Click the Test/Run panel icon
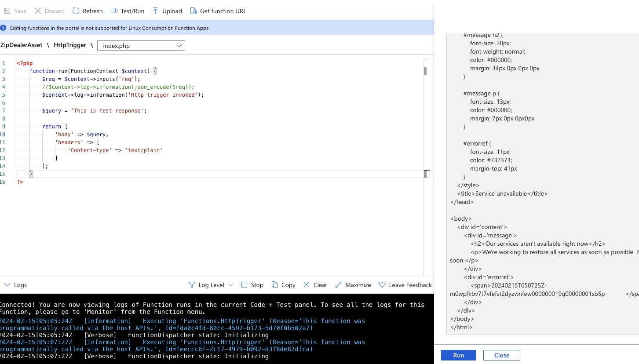The height and width of the screenshot is (364, 639). [114, 11]
